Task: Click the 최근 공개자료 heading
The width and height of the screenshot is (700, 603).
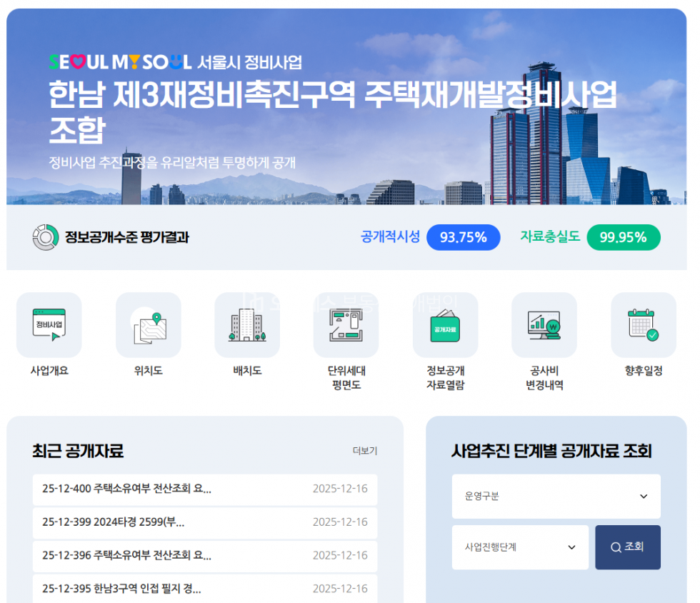Action: click(x=78, y=451)
